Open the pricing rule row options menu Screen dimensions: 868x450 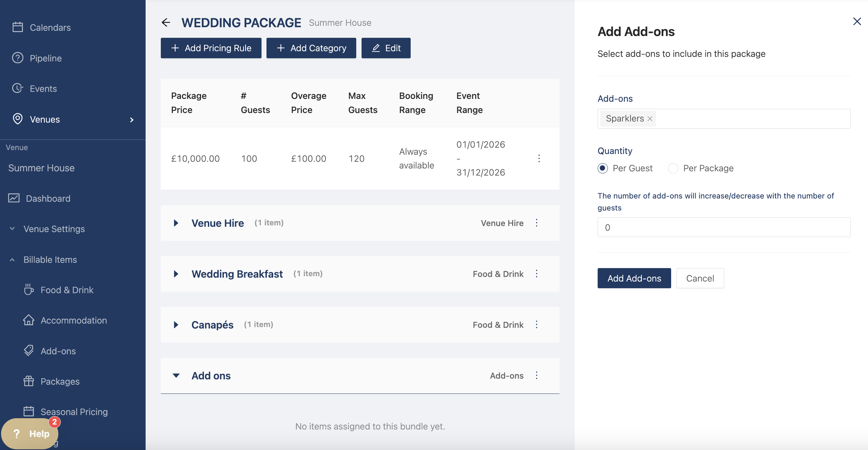pos(539,158)
